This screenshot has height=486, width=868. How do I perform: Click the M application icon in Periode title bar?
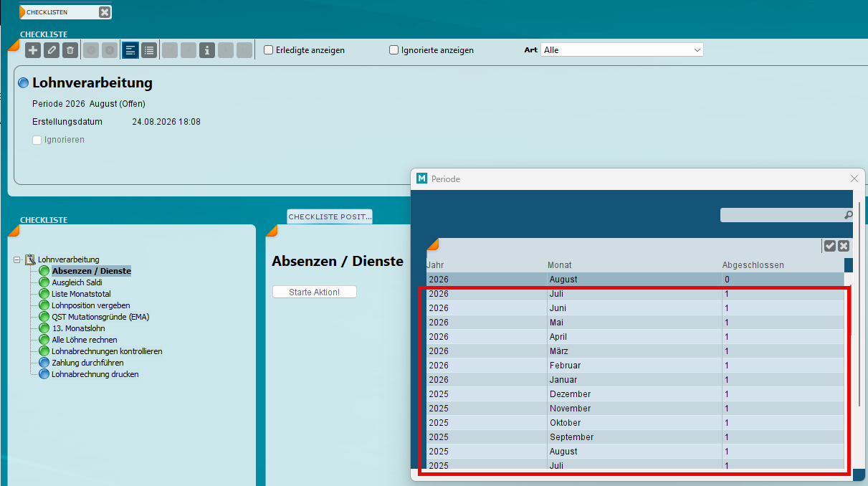[422, 178]
